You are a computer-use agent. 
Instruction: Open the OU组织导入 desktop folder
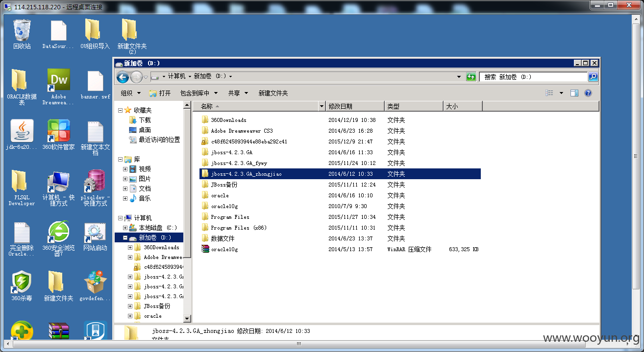click(95, 34)
